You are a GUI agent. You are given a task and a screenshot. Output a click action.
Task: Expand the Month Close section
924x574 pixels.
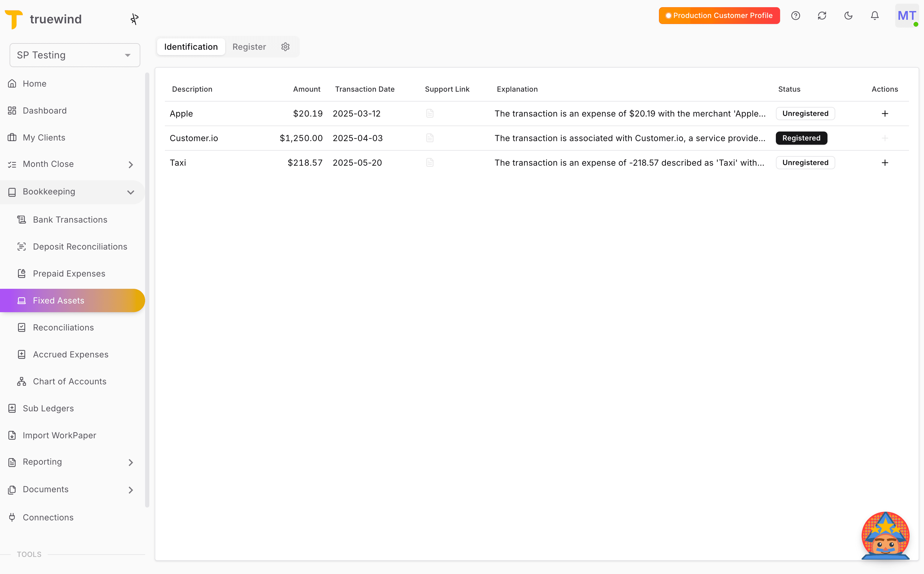(x=131, y=164)
